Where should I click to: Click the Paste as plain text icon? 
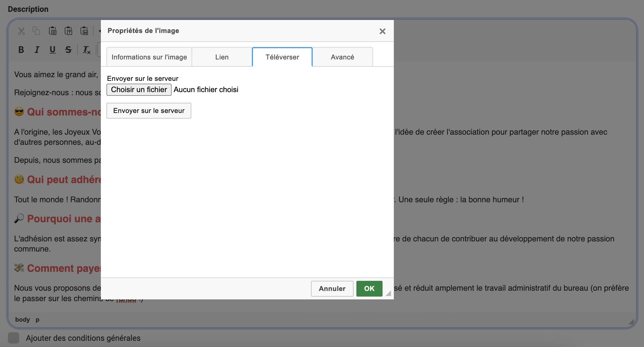pos(68,31)
